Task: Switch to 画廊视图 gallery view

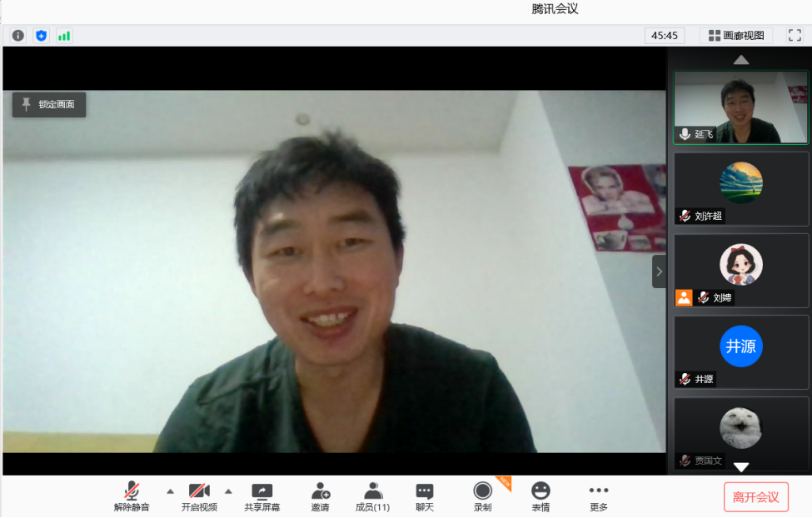Action: coord(736,36)
